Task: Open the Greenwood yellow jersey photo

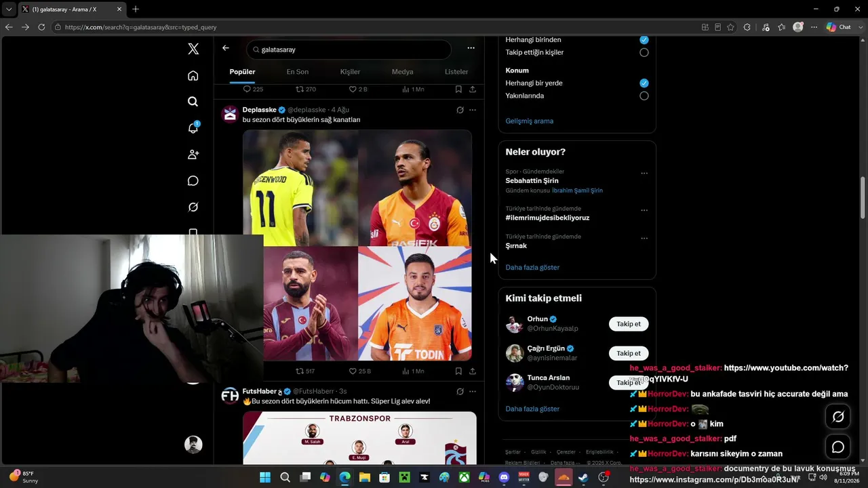Action: 300,188
